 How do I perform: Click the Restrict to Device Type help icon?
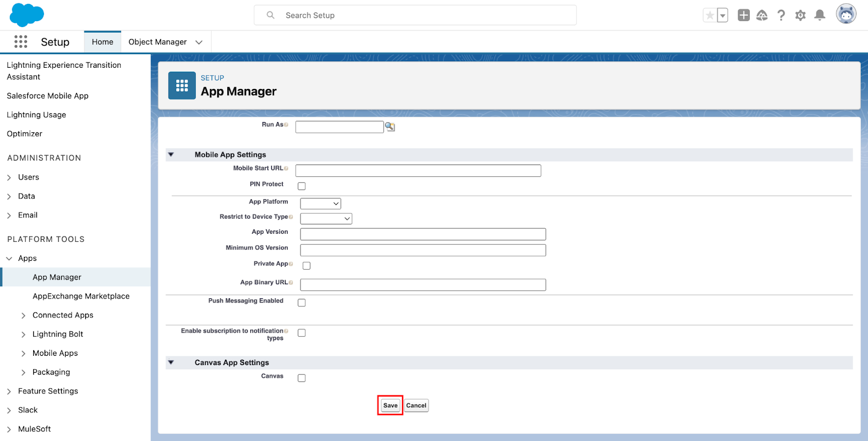[291, 217]
